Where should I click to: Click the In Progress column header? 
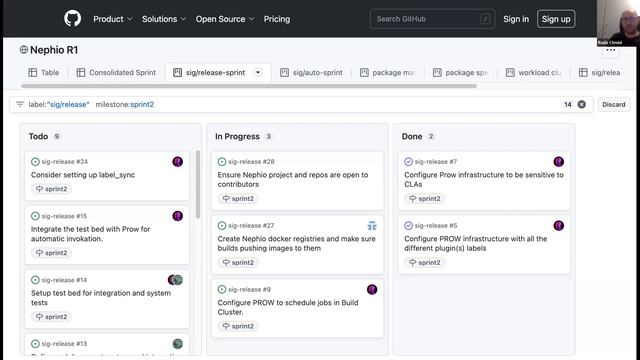coord(237,136)
